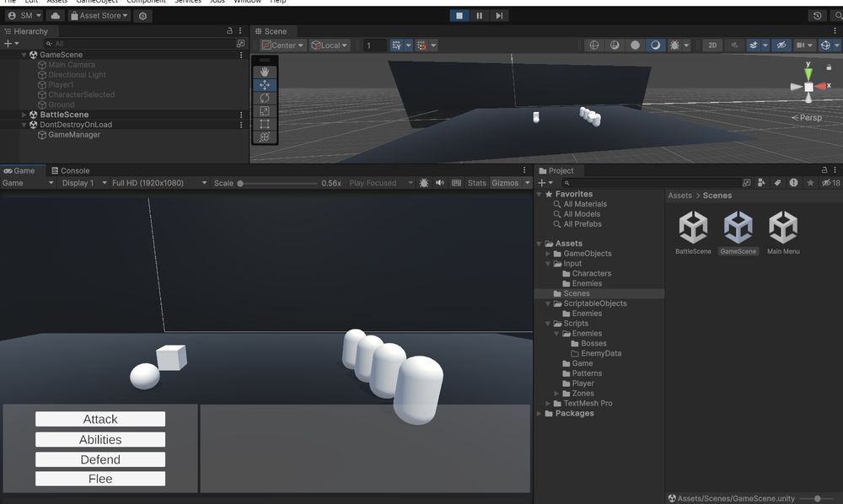The width and height of the screenshot is (843, 504).
Task: Select the Game tab
Action: coord(19,170)
